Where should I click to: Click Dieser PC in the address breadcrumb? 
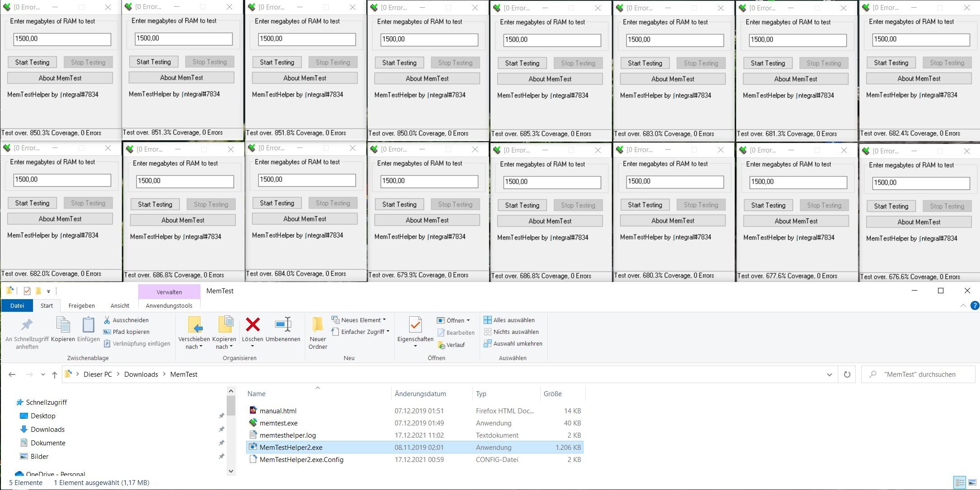[x=98, y=374]
